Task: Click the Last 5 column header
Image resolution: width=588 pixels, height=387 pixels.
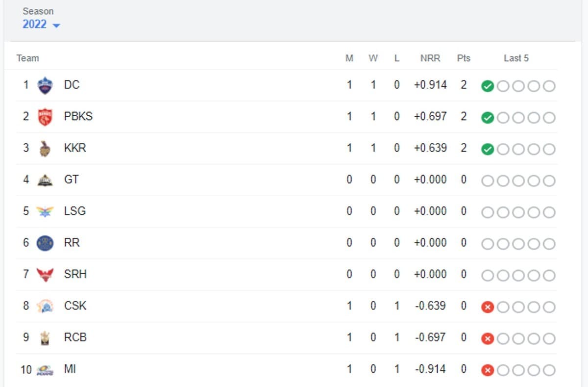Action: [516, 58]
